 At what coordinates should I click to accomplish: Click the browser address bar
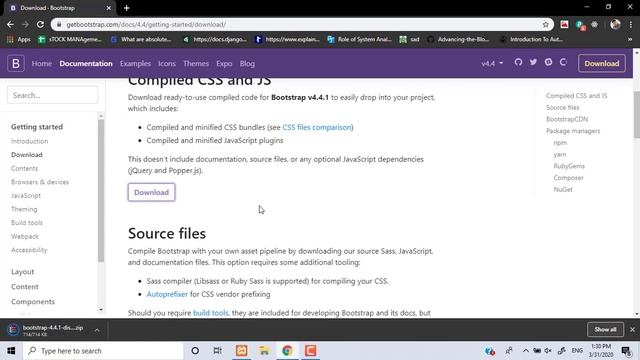[x=302, y=24]
